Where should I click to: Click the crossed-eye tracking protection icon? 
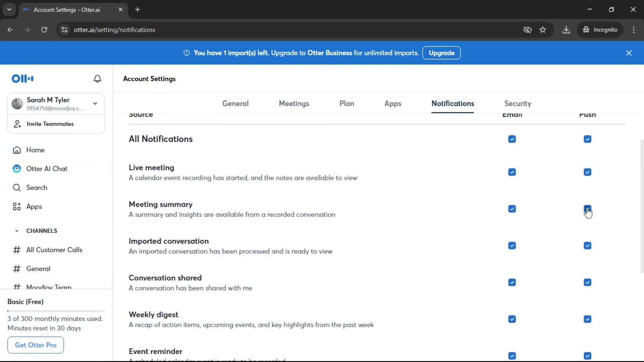pyautogui.click(x=527, y=30)
